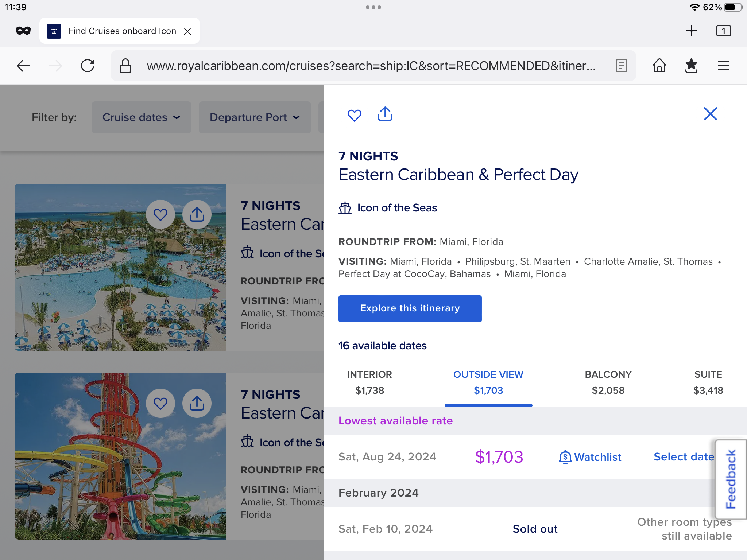
Task: Tap Other room types still available
Action: tap(685, 529)
